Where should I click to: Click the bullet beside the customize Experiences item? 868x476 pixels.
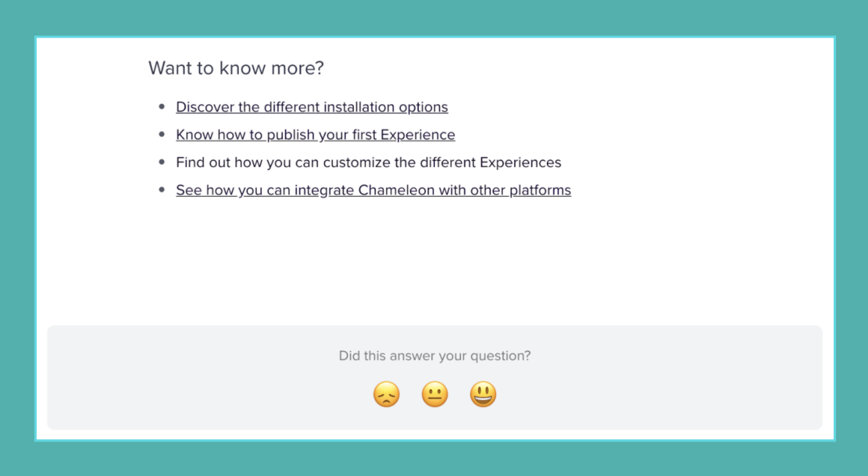(161, 162)
